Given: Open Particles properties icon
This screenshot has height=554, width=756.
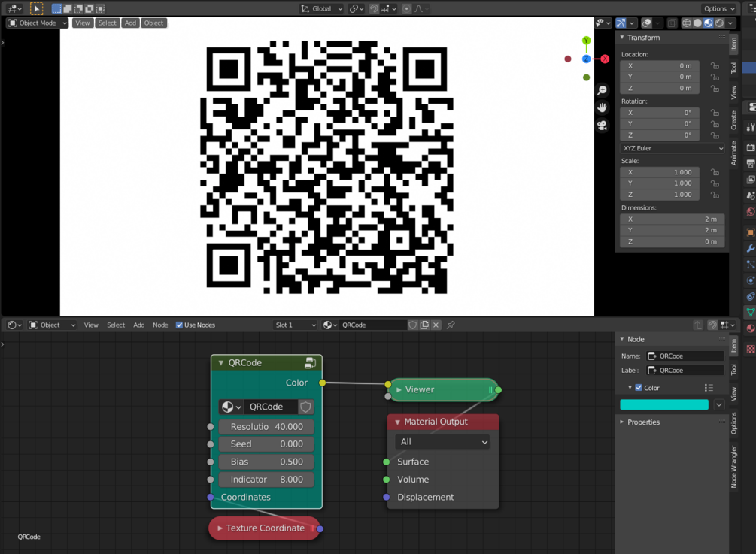Looking at the screenshot, I should point(751,265).
